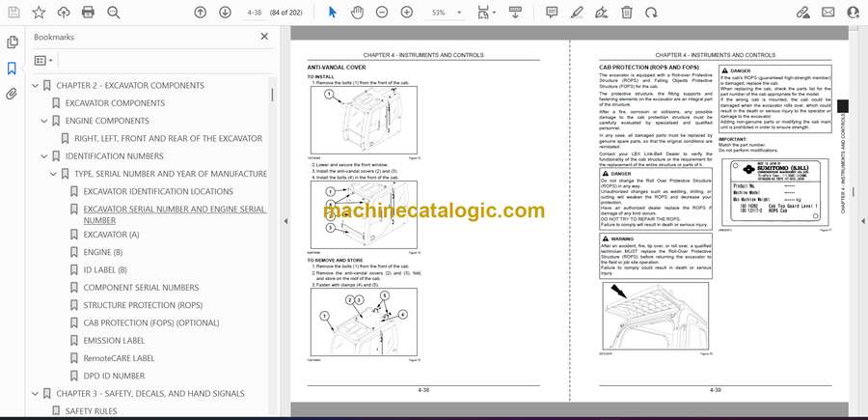868x420 pixels.
Task: Click the bookmarks panel vertical scrollbar
Action: click(x=272, y=95)
